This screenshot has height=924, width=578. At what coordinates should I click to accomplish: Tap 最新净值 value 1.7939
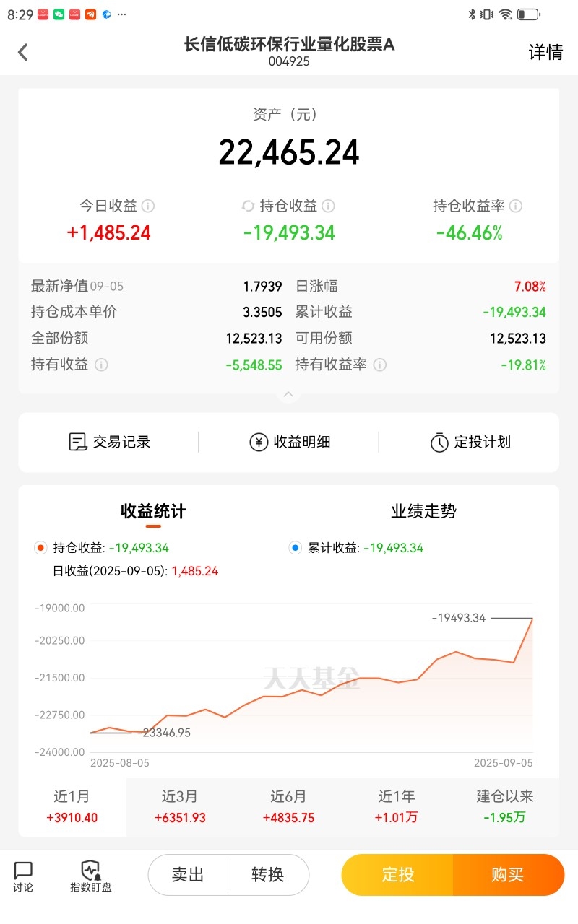(263, 287)
